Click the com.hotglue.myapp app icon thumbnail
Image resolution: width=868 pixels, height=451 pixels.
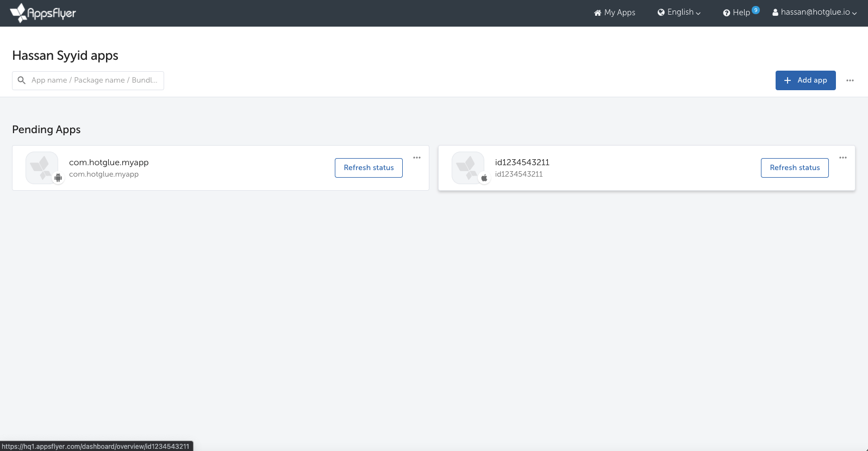tap(42, 168)
